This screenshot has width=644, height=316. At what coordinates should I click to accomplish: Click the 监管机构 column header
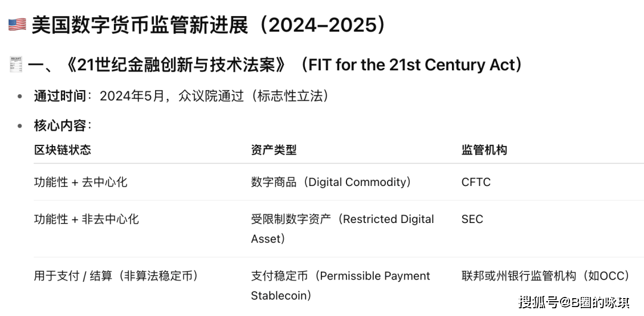pos(484,150)
